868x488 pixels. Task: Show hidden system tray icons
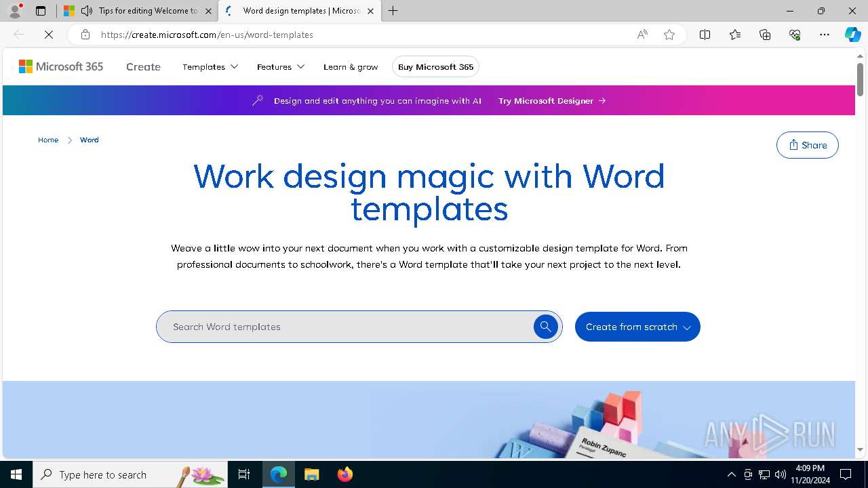pyautogui.click(x=731, y=474)
